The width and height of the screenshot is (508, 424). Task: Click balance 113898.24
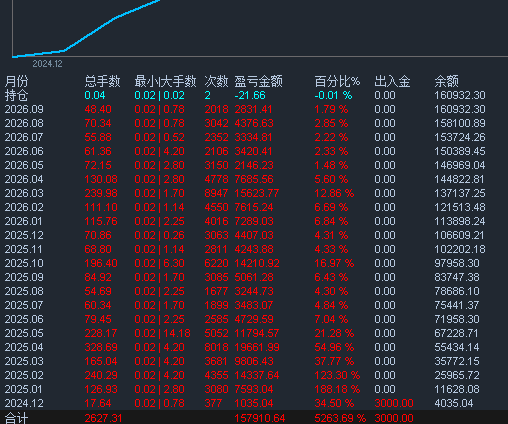(460, 222)
